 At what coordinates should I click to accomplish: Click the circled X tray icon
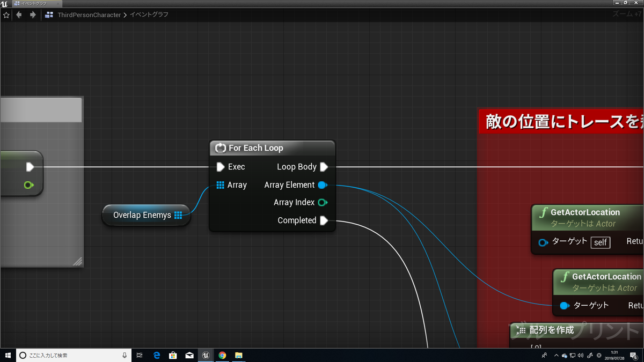tap(599, 355)
